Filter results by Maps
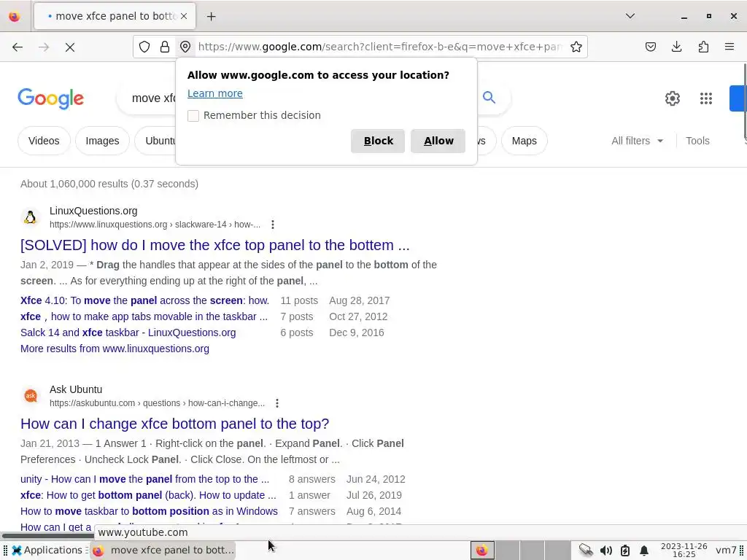This screenshot has height=560, width=747. (524, 141)
